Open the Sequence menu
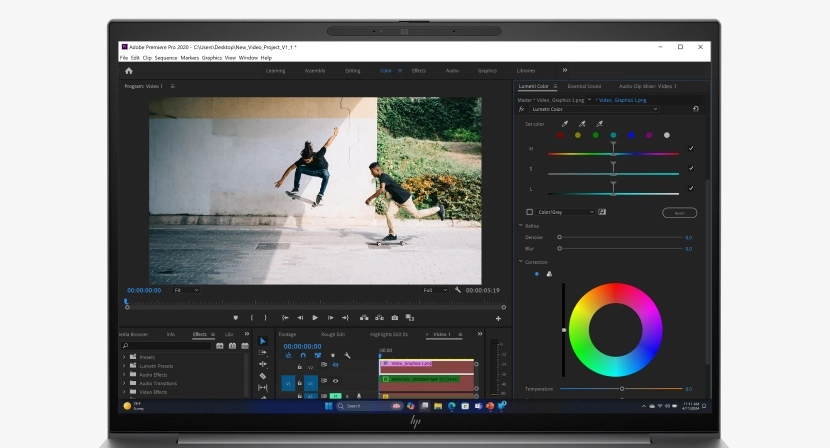830x448 pixels. (166, 58)
